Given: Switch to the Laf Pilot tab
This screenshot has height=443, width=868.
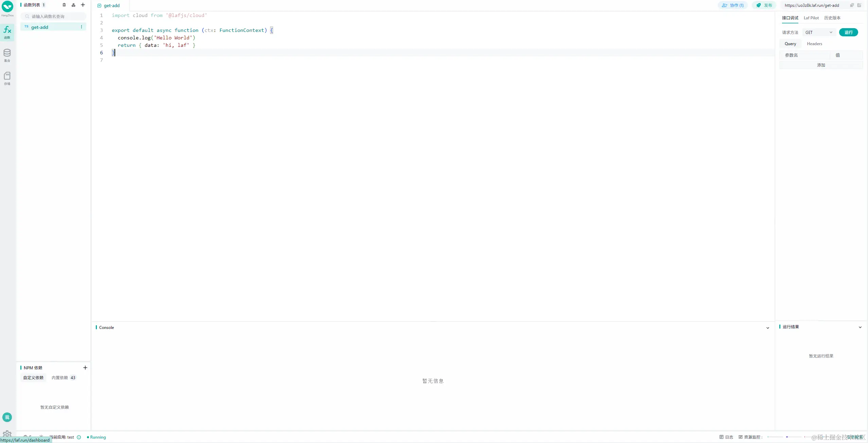Looking at the screenshot, I should click(811, 18).
